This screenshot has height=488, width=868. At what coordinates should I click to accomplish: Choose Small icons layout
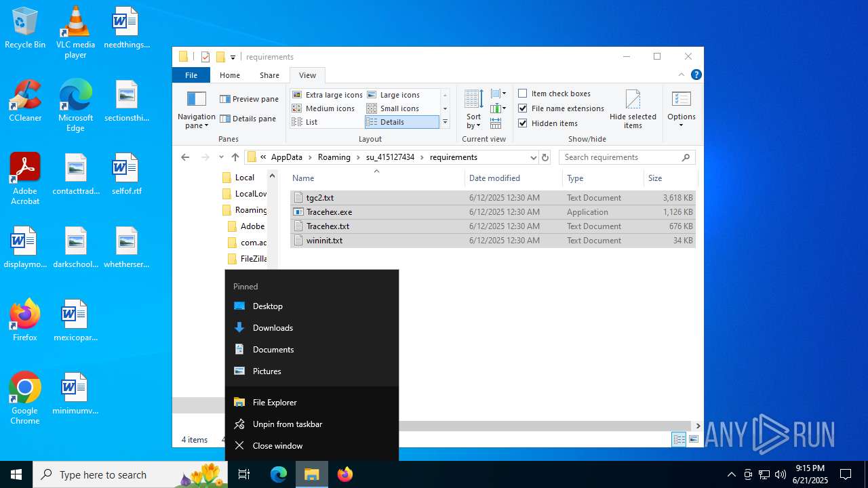coord(393,108)
